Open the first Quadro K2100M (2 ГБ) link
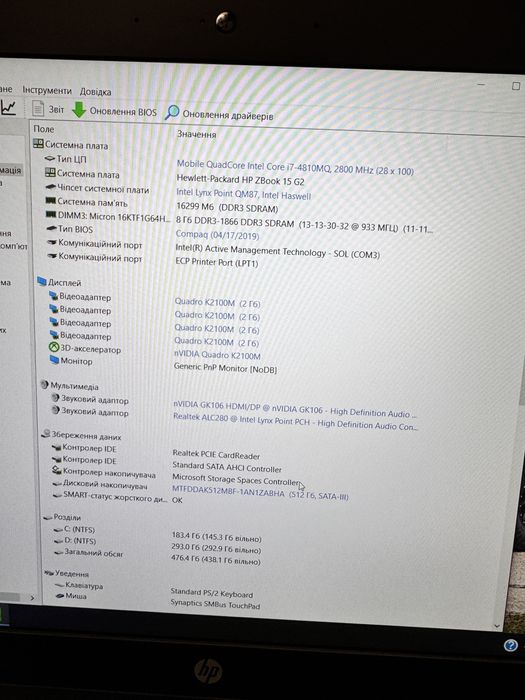Viewport: 525px width, 700px height. 217,303
